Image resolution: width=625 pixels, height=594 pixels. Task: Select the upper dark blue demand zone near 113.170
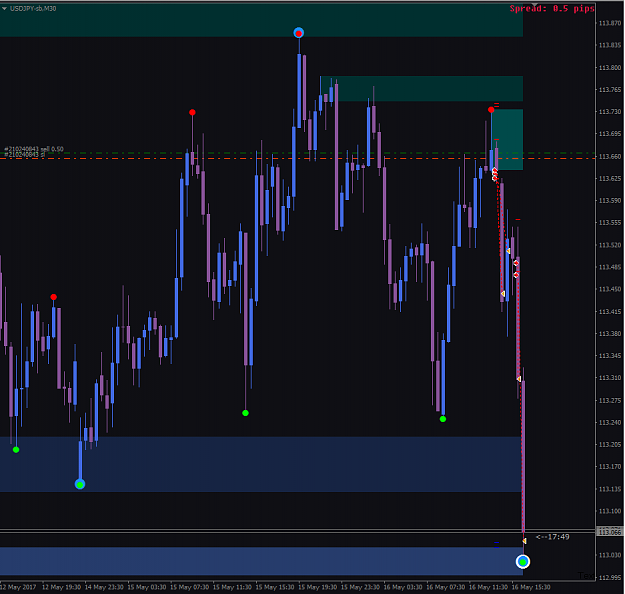coord(261,464)
